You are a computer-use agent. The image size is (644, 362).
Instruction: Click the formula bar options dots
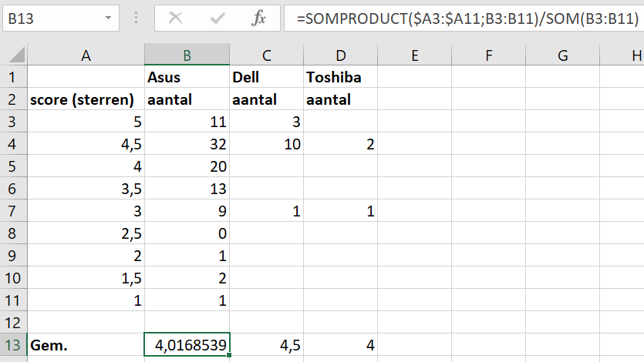(x=136, y=18)
